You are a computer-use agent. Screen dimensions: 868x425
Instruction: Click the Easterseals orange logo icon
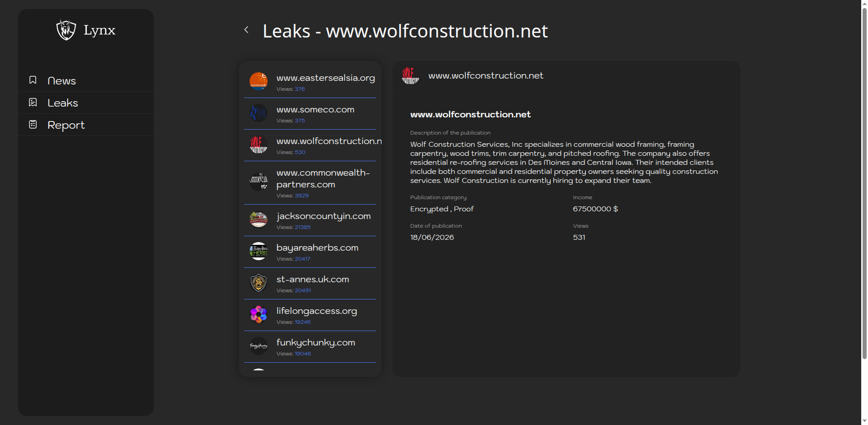coord(259,81)
